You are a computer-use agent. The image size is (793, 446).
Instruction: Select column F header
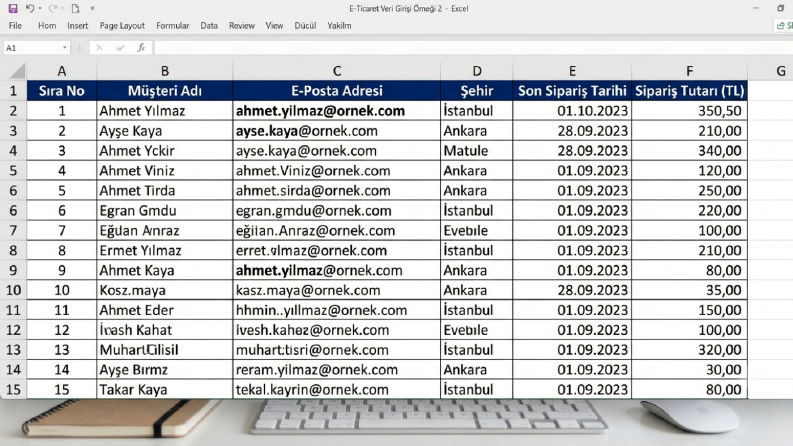click(x=689, y=71)
